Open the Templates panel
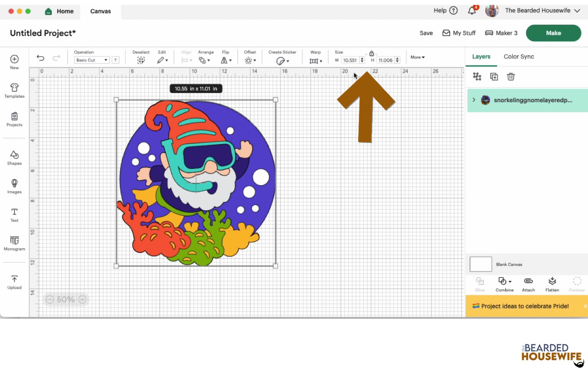The height and width of the screenshot is (374, 588). pyautogui.click(x=14, y=90)
